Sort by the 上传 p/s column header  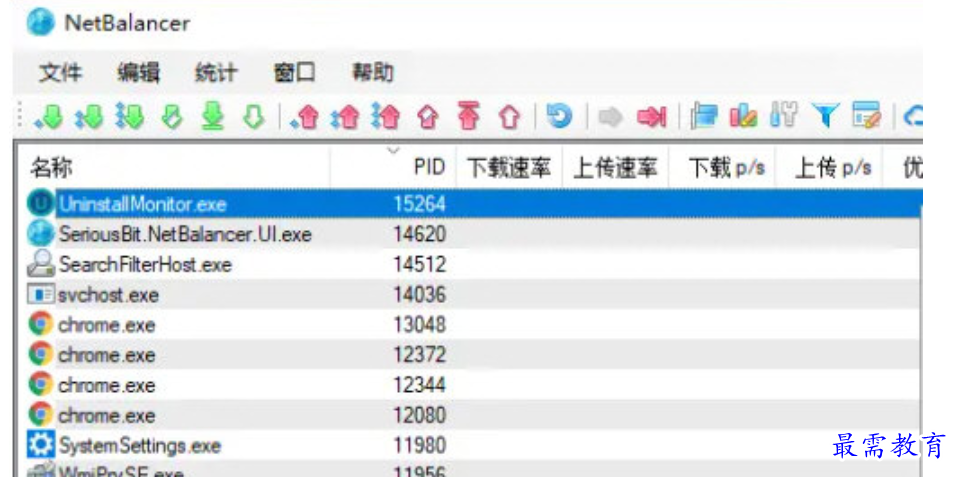pos(828,167)
